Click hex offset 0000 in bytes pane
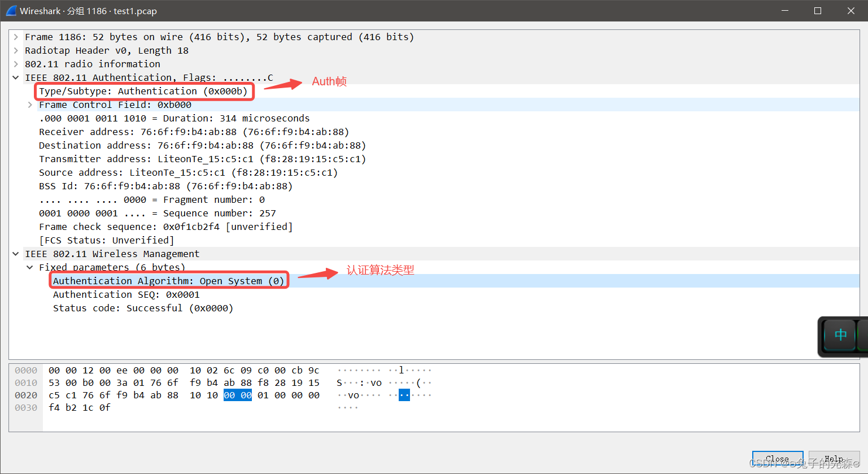Viewport: 868px width, 474px height. [26, 370]
